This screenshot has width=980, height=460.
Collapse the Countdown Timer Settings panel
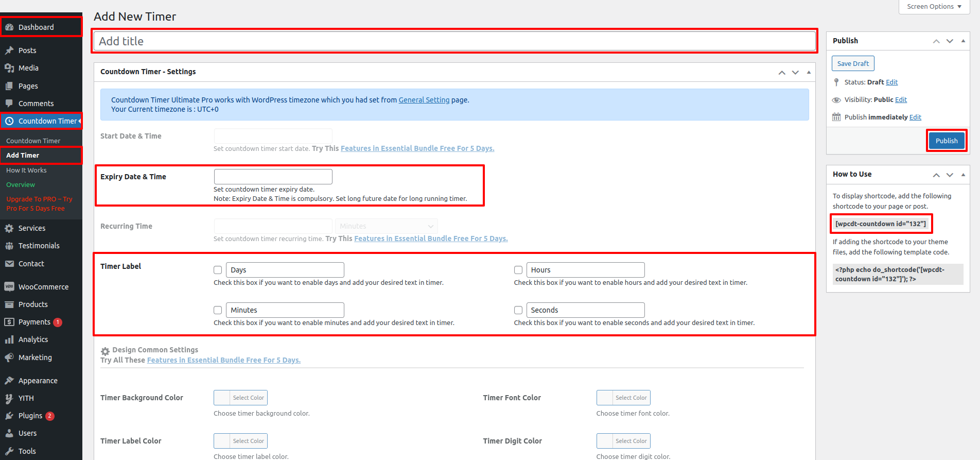pos(809,72)
